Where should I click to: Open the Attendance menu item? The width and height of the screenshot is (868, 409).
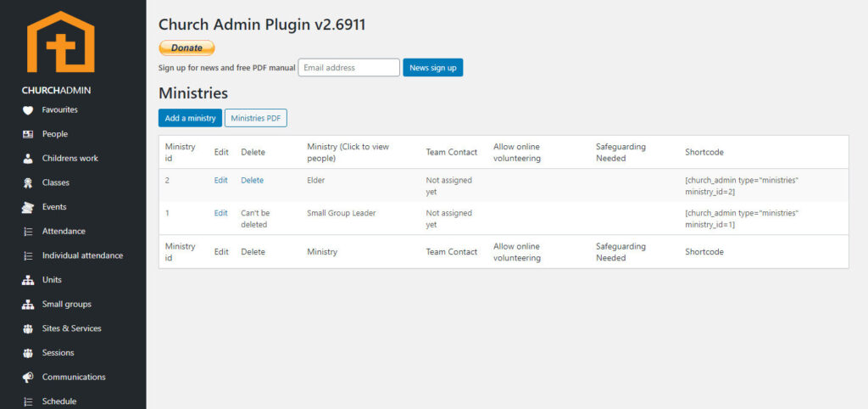pyautogui.click(x=64, y=232)
